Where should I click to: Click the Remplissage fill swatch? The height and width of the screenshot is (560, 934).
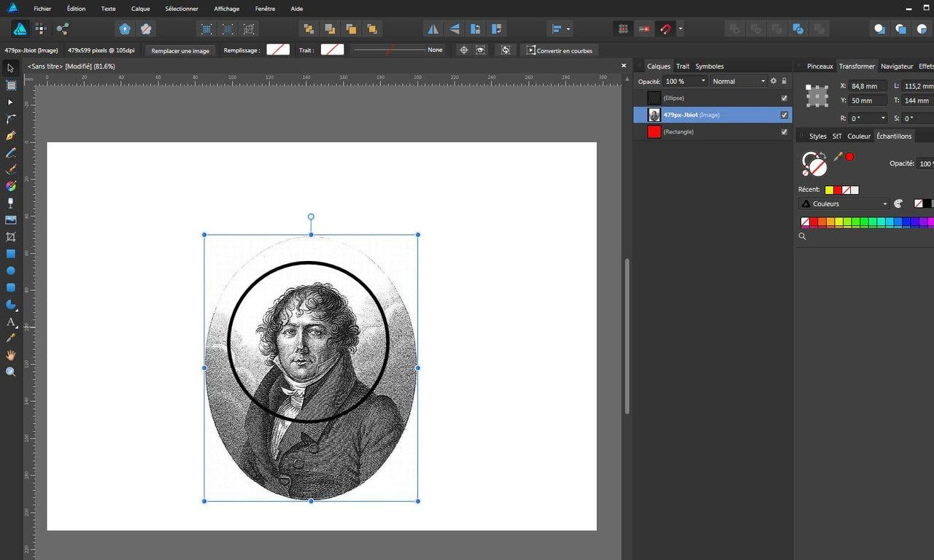click(x=278, y=50)
